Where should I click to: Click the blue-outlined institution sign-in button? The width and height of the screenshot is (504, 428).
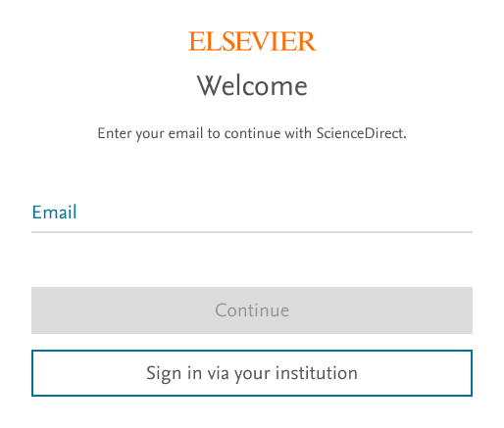point(252,373)
